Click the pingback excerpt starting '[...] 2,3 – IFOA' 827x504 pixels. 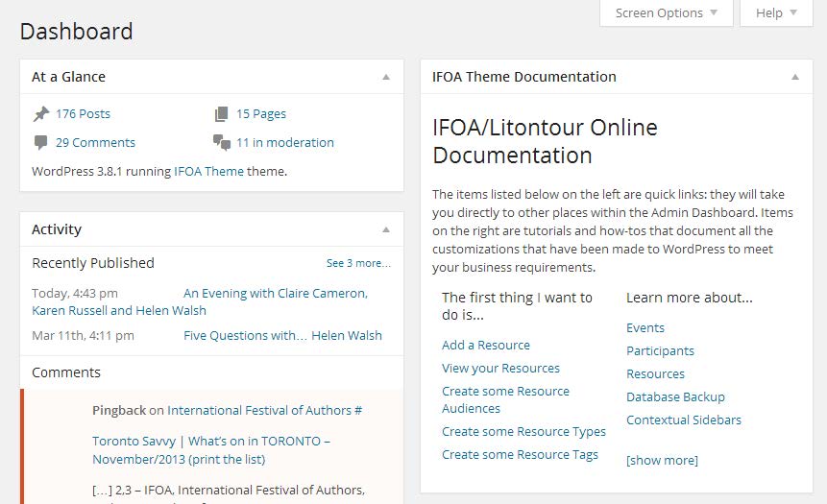[x=229, y=491]
